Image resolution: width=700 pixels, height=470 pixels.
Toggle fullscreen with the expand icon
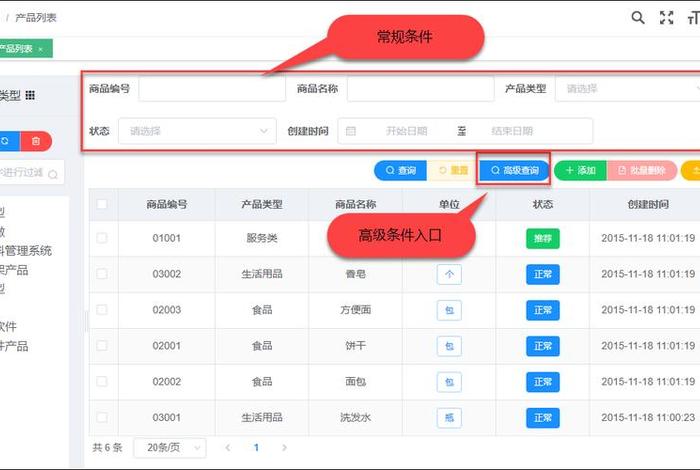click(667, 18)
